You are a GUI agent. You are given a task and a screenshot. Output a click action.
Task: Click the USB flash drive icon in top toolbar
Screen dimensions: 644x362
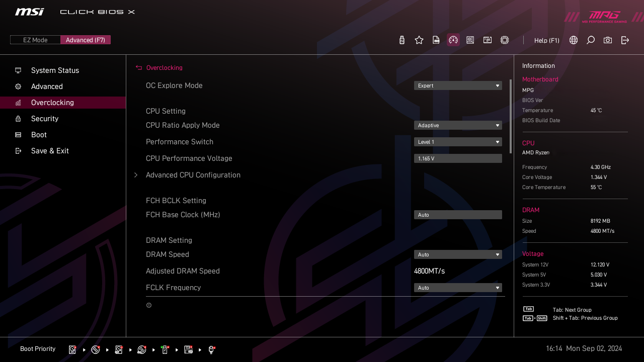click(402, 40)
